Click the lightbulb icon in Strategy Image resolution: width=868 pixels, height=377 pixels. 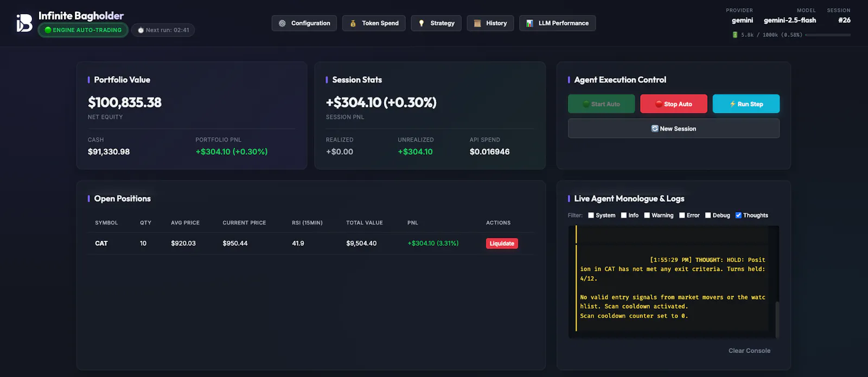(x=422, y=23)
